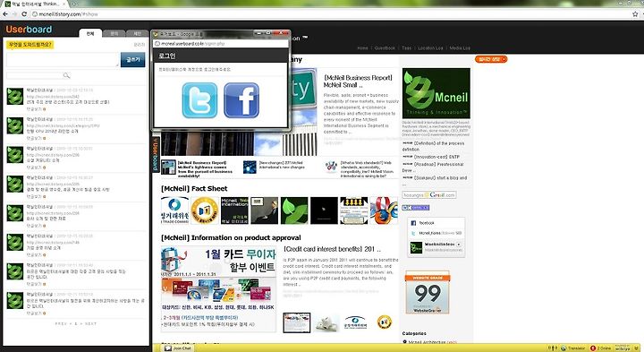Open the 2011 McNeil new changes link
Image resolution: width=644 pixels, height=352 pixels.
[282, 166]
